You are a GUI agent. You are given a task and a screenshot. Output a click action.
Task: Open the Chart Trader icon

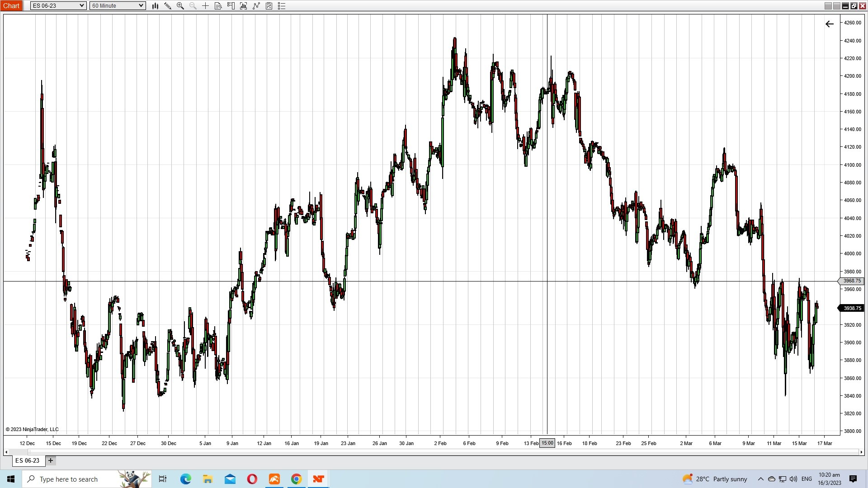(x=231, y=6)
